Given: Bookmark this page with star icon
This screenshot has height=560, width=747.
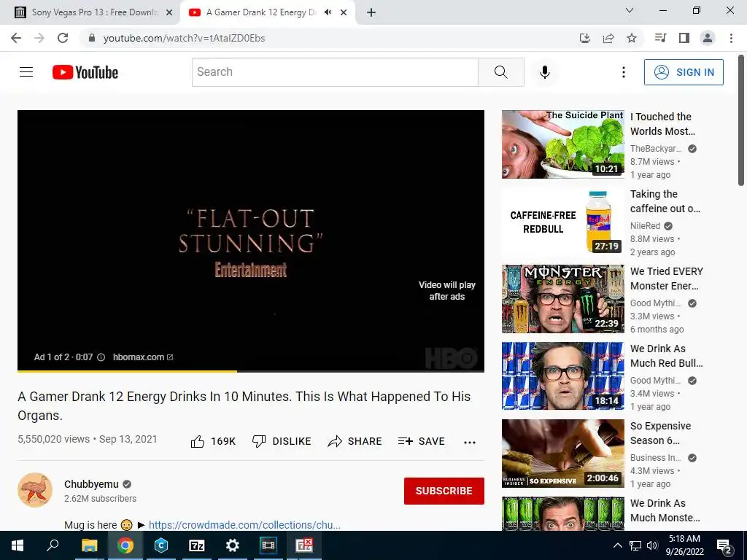Looking at the screenshot, I should pyautogui.click(x=632, y=38).
